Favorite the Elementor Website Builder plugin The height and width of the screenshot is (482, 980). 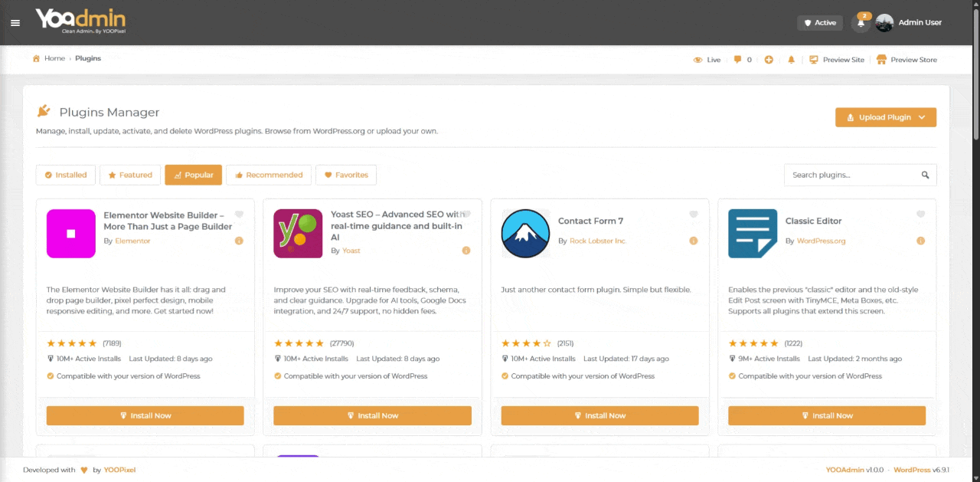pyautogui.click(x=239, y=215)
